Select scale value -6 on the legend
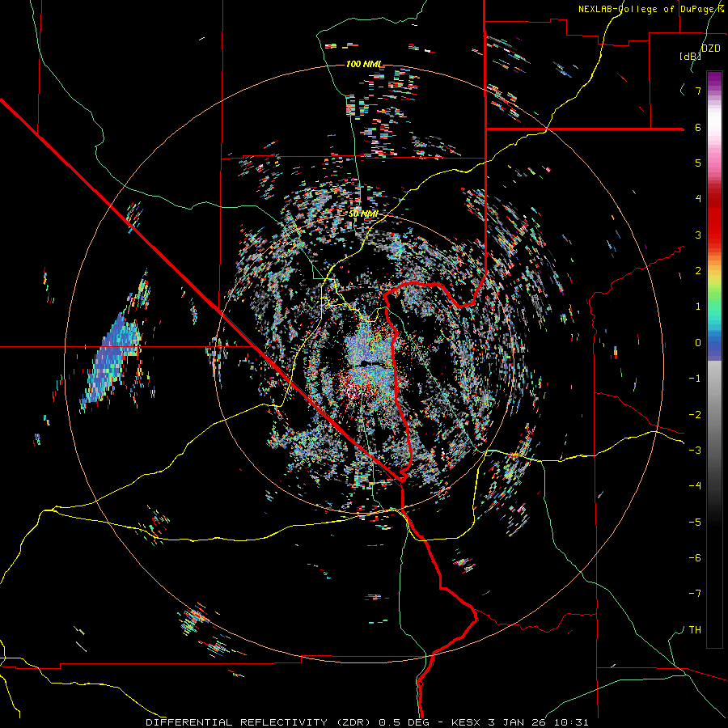This screenshot has width=728, height=728. [695, 558]
